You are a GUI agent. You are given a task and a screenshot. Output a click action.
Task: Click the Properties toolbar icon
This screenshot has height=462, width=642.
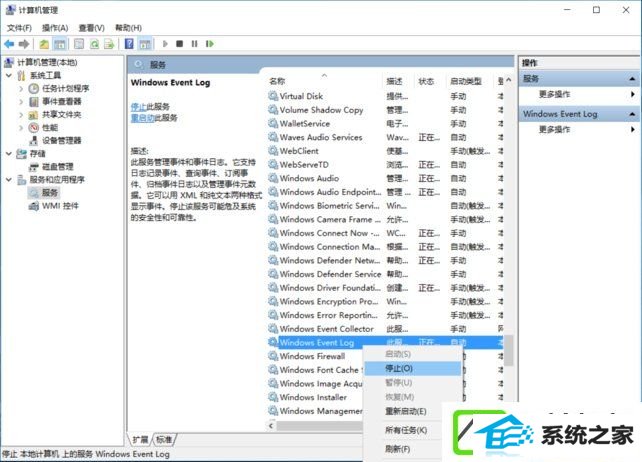click(79, 44)
